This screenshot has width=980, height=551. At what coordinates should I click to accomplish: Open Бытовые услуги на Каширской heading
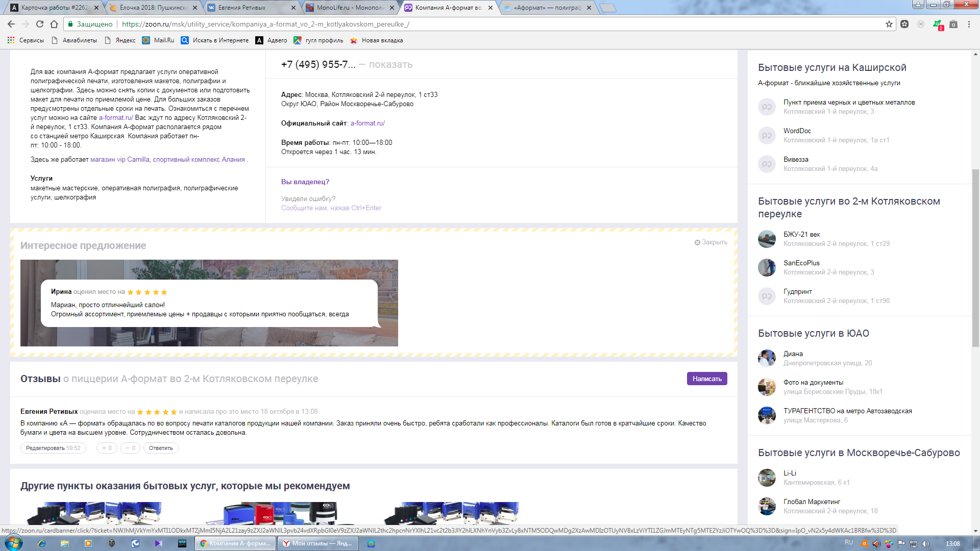pyautogui.click(x=832, y=67)
